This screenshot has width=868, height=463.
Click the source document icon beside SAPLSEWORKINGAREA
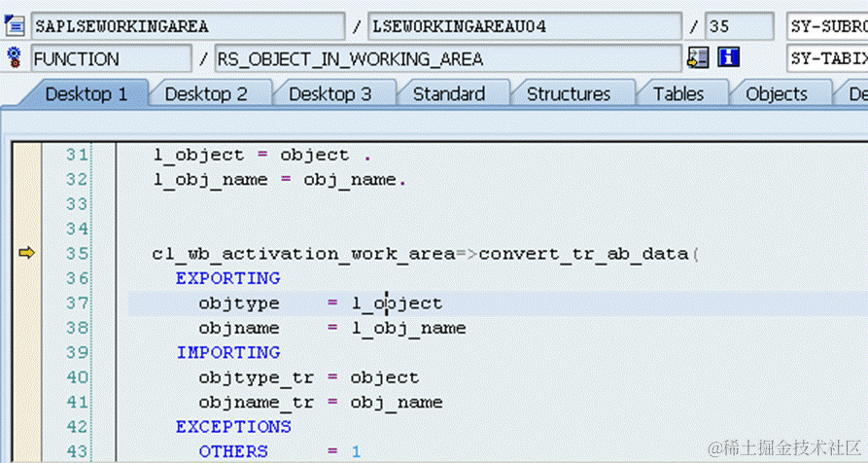tap(15, 26)
